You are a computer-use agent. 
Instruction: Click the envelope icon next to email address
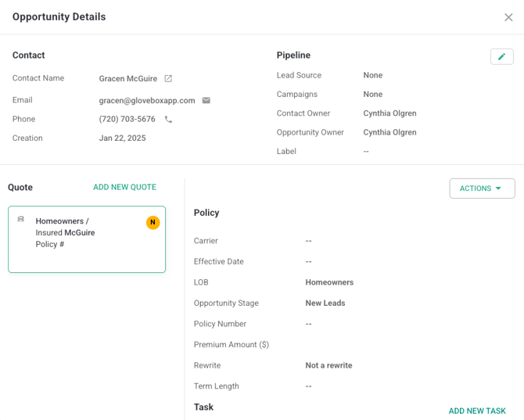[x=206, y=101]
